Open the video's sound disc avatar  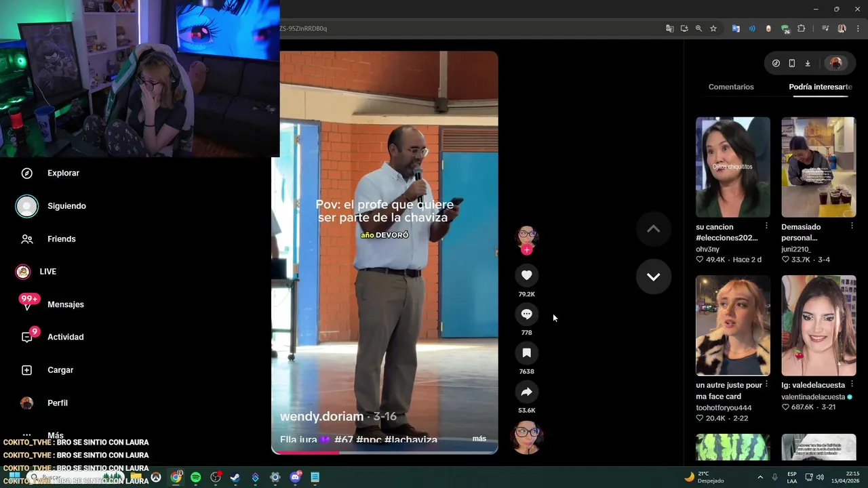coord(527,436)
